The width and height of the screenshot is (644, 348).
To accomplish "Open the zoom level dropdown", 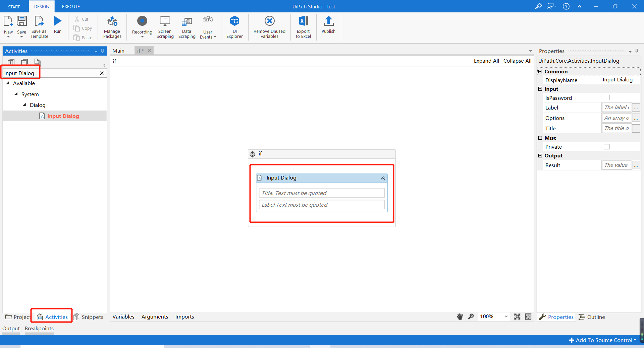I will pos(506,317).
